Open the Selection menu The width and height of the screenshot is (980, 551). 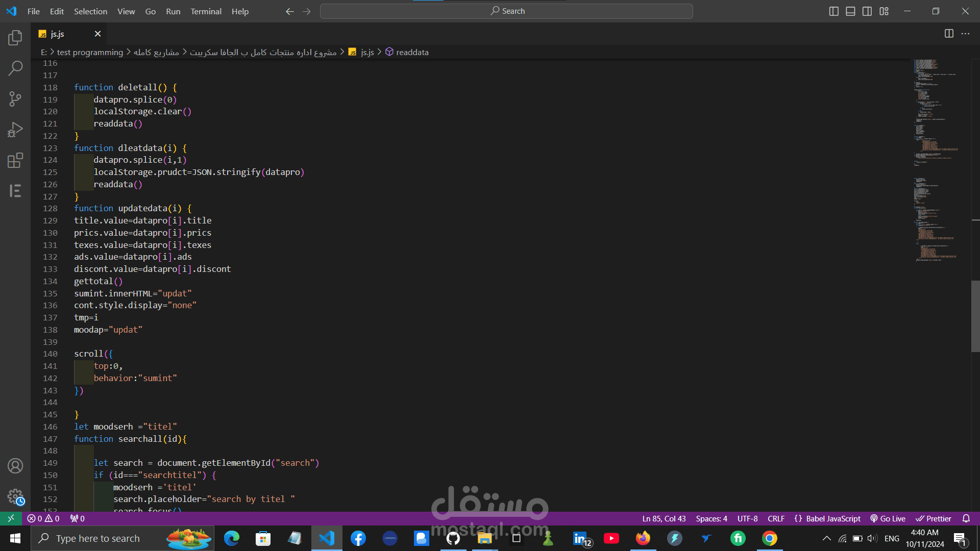pyautogui.click(x=90, y=11)
